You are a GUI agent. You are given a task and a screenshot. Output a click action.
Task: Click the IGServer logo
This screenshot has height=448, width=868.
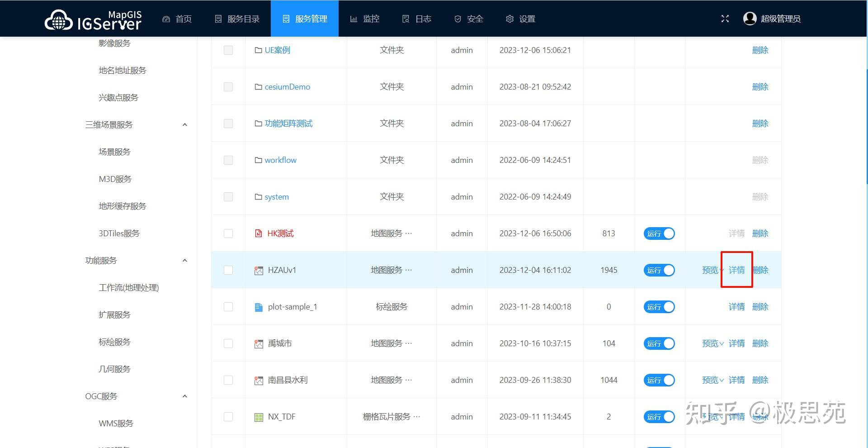click(92, 19)
